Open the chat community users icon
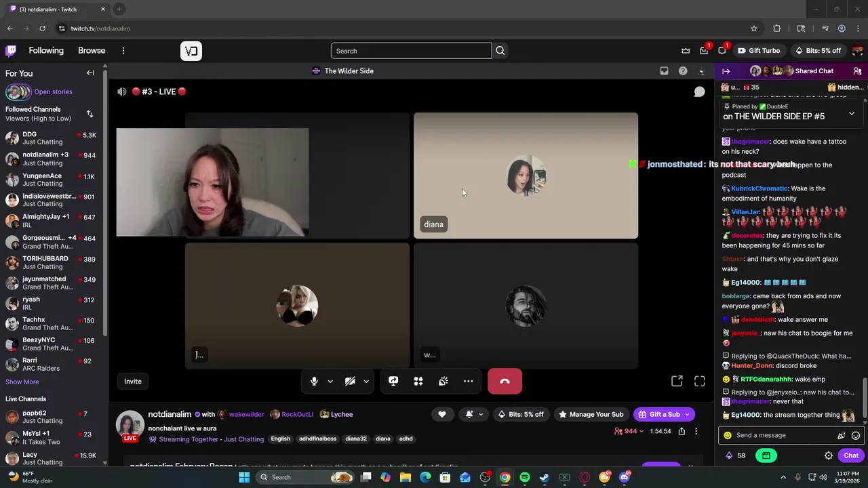The image size is (868, 488). [x=858, y=71]
